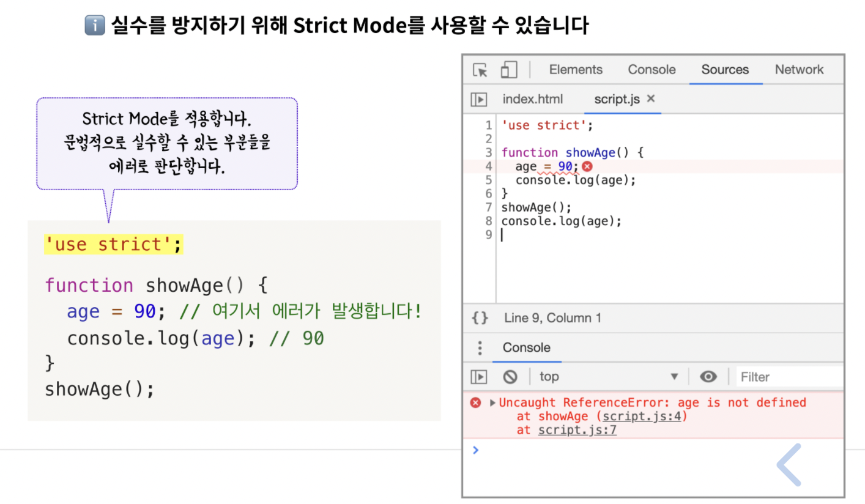Click the red error marker on line 4
This screenshot has height=504, width=865.
pyautogui.click(x=587, y=166)
